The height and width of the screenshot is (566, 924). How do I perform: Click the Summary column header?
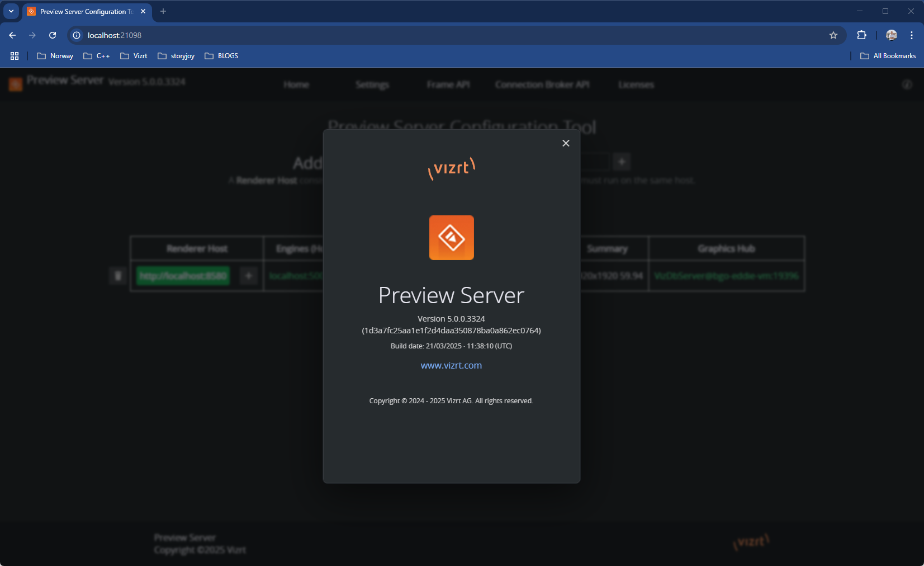tap(607, 248)
